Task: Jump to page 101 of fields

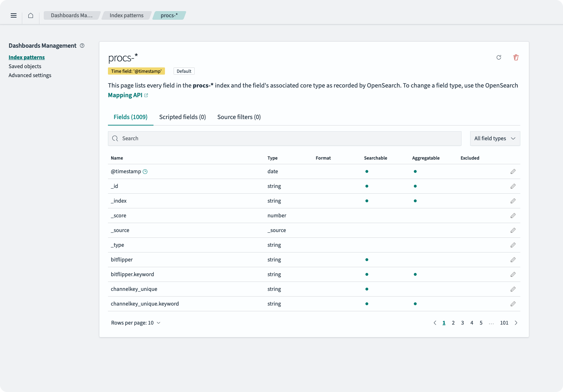Action: (x=504, y=323)
